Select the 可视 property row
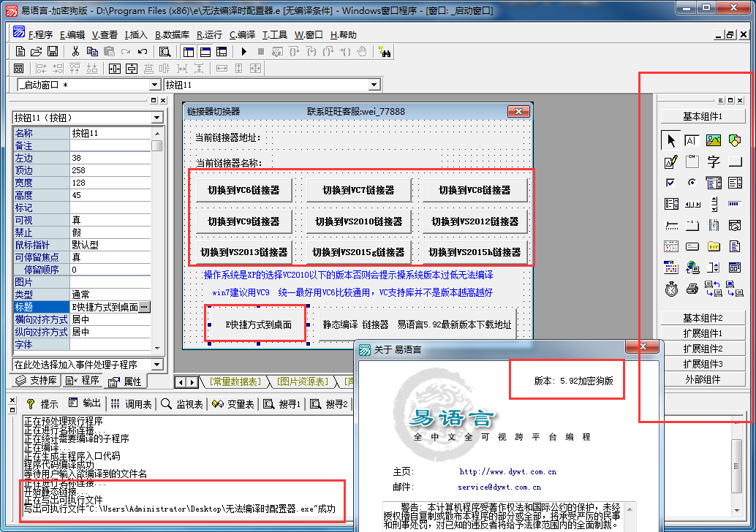 click(x=82, y=220)
